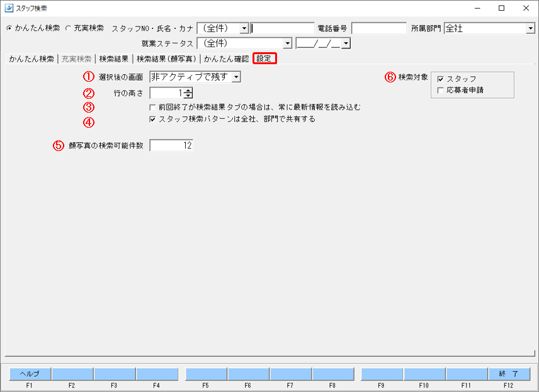Image resolution: width=539 pixels, height=392 pixels.
Task: Select the 設定 tab
Action: (264, 59)
